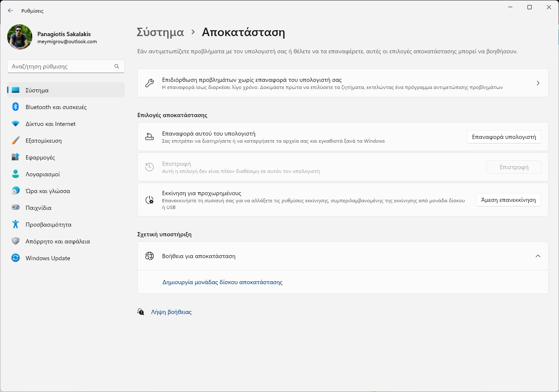The width and height of the screenshot is (559, 392).
Task: Focus the Αναζήτηση ρύθμισης search field
Action: (x=61, y=66)
